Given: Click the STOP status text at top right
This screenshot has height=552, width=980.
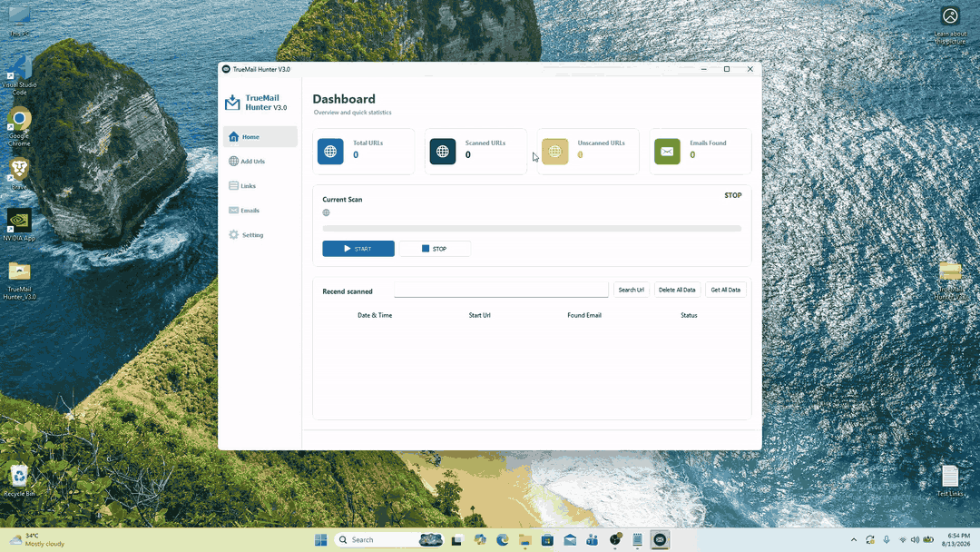Looking at the screenshot, I should click(732, 196).
